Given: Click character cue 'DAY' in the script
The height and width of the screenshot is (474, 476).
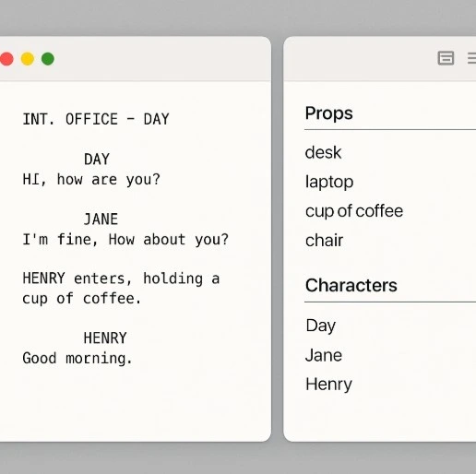Looking at the screenshot, I should (x=97, y=160).
